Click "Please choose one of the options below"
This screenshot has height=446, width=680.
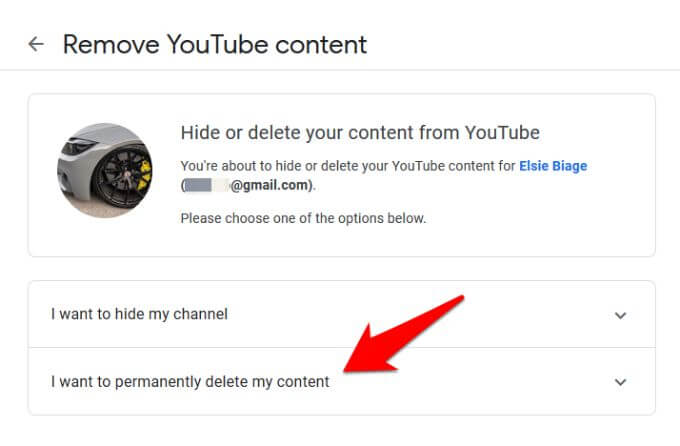pyautogui.click(x=303, y=218)
